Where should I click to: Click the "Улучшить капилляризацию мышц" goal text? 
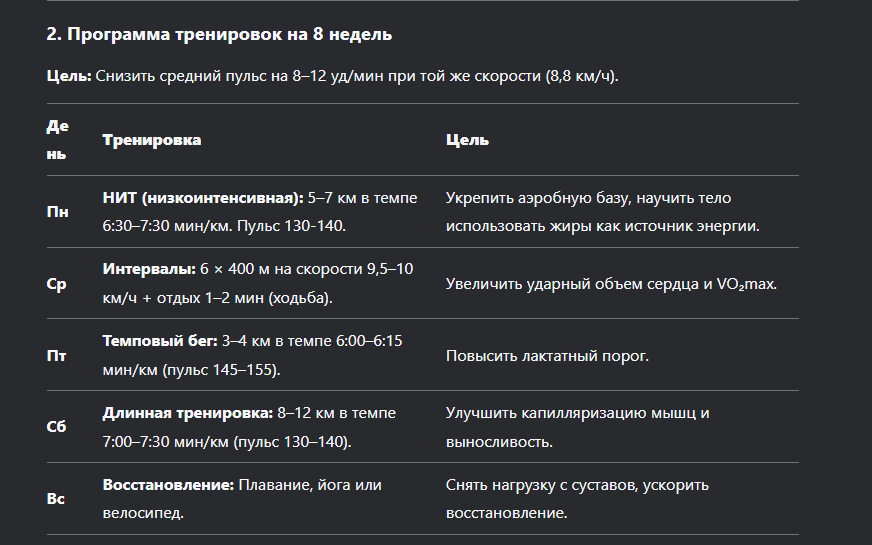coord(577,413)
